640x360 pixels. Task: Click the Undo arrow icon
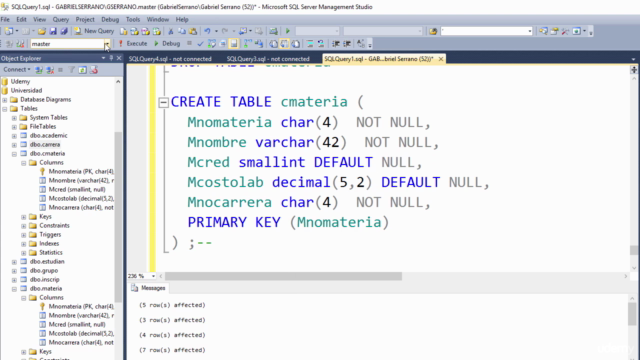tap(207, 31)
